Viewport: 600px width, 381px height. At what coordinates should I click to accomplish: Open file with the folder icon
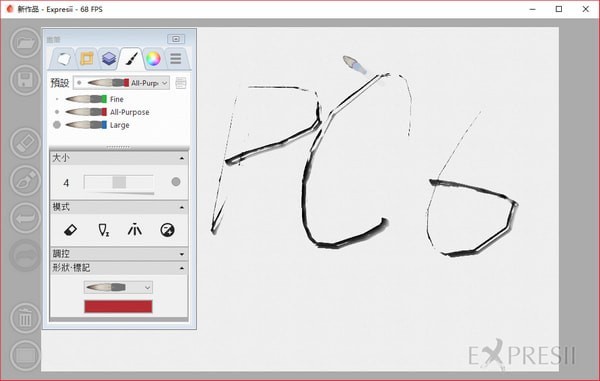click(x=25, y=42)
